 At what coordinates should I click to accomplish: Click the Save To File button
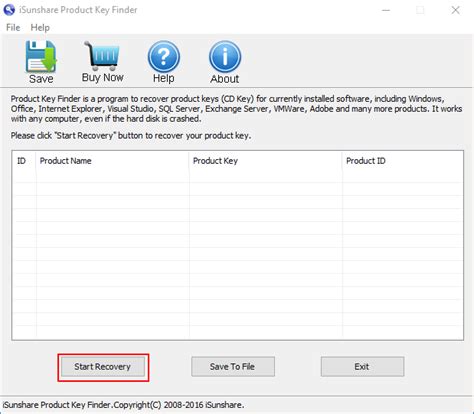pyautogui.click(x=233, y=367)
